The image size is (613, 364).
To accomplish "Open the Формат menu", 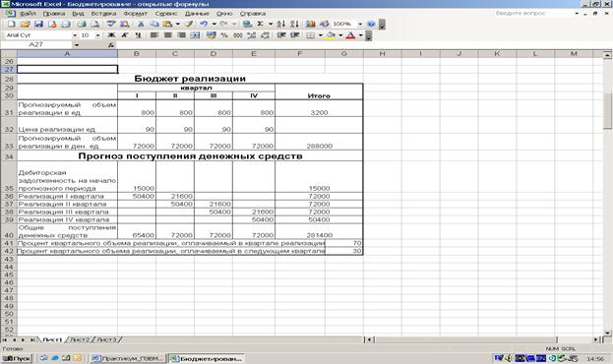I will tap(135, 14).
